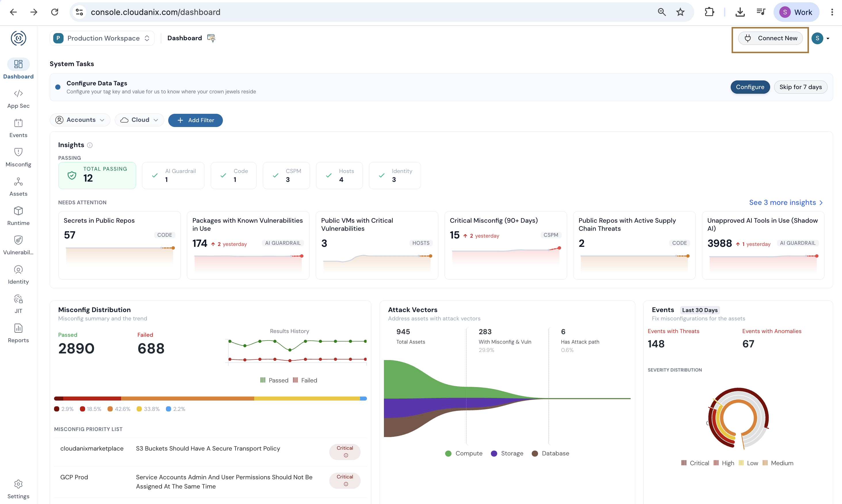Click the site information icon in address bar
The height and width of the screenshot is (504, 842).
click(x=79, y=12)
